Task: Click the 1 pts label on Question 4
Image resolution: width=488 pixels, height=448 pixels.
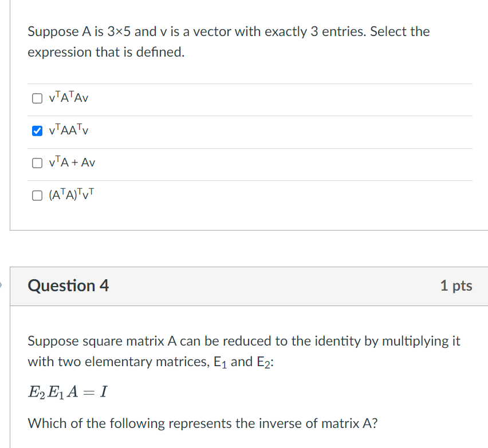Action: pyautogui.click(x=456, y=286)
